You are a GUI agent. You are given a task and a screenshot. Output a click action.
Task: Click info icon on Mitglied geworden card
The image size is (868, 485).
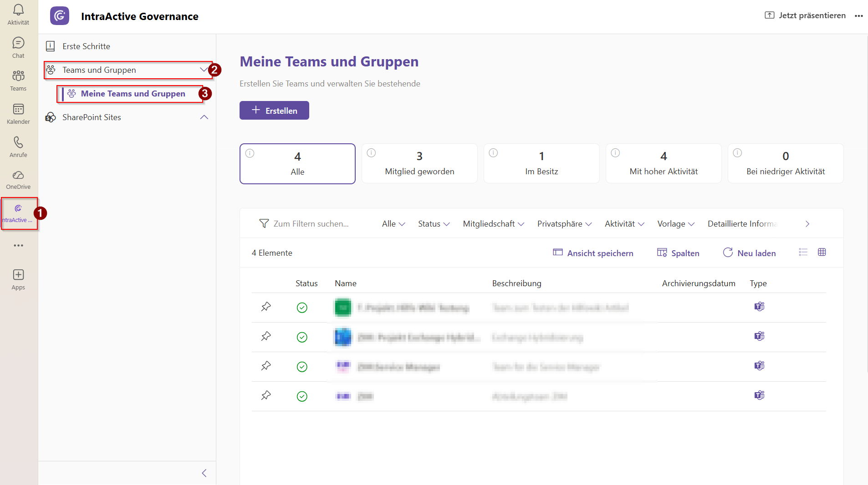pyautogui.click(x=371, y=152)
